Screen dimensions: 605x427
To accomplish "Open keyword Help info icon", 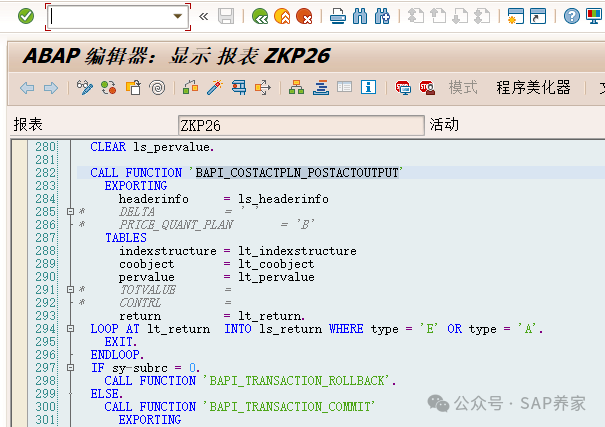I will tap(368, 87).
